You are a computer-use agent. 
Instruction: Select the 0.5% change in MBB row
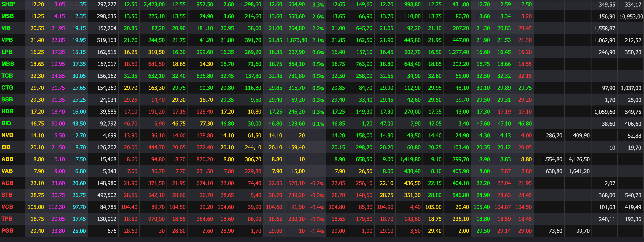(318, 64)
